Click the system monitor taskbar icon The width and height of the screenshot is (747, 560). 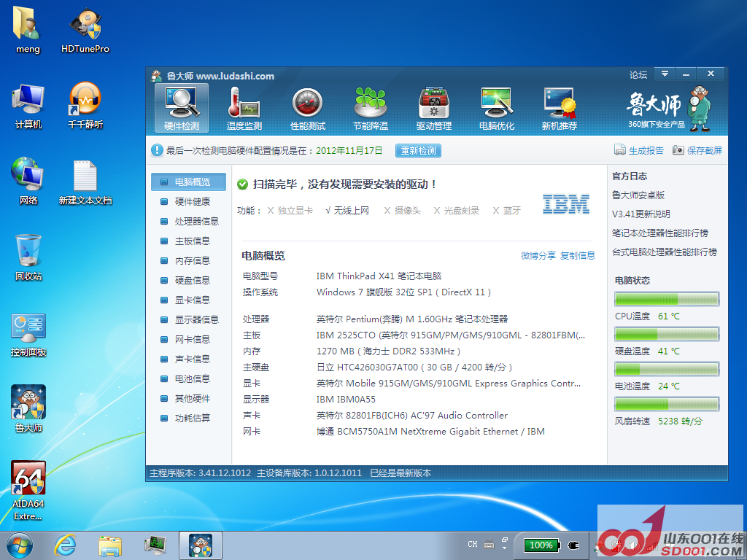[155, 545]
